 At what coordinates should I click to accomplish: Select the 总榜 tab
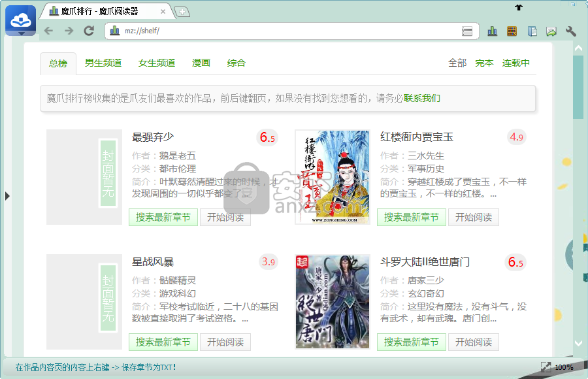click(58, 63)
